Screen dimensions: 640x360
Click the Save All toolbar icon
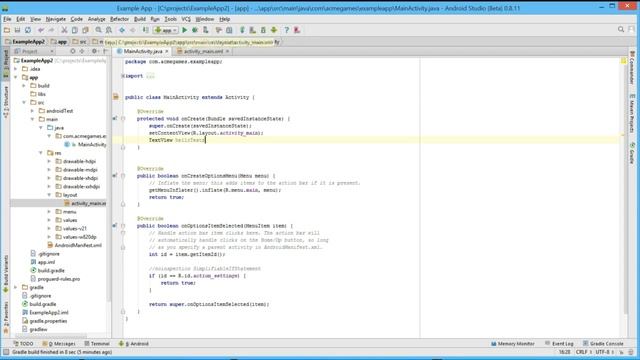pos(17,30)
